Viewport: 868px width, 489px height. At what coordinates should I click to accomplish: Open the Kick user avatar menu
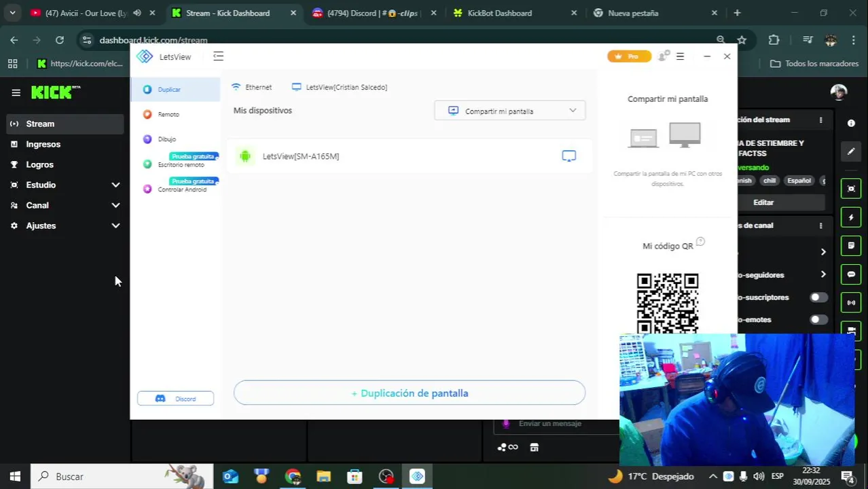pyautogui.click(x=839, y=92)
